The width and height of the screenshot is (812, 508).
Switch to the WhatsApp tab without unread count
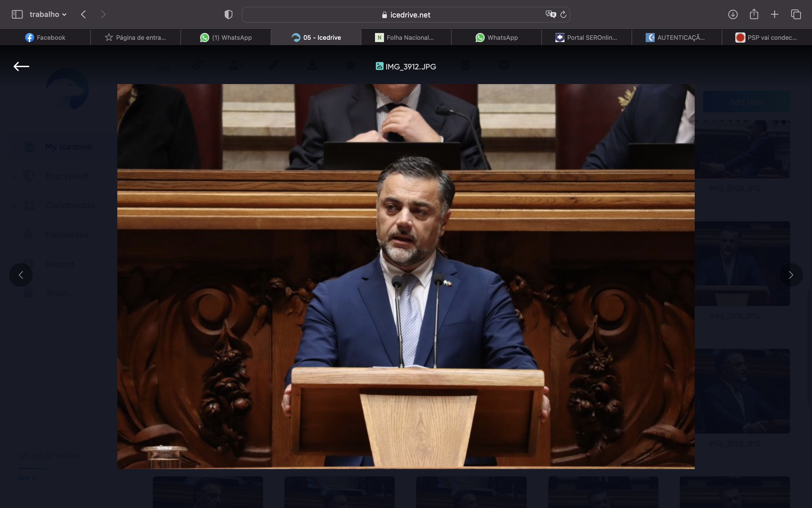(x=497, y=38)
